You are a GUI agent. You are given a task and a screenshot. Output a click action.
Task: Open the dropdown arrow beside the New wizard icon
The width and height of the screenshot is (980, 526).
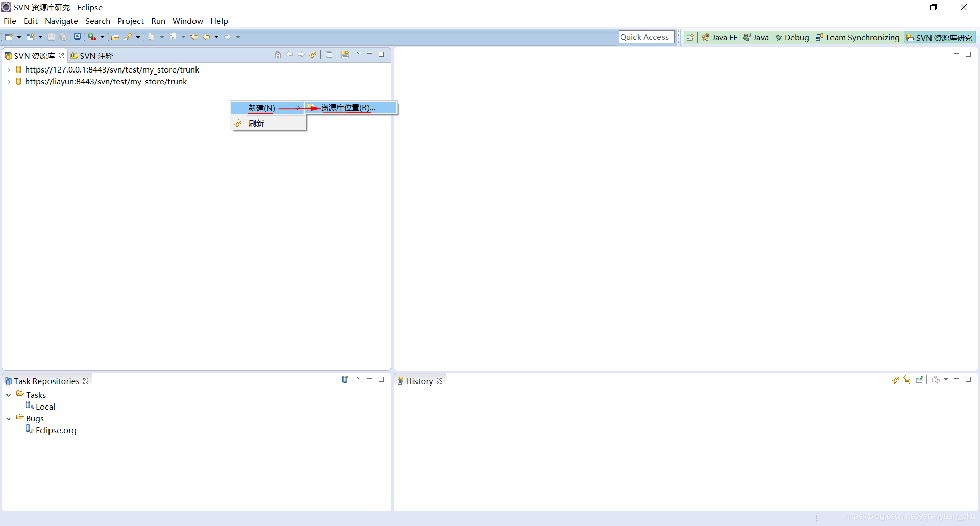19,37
